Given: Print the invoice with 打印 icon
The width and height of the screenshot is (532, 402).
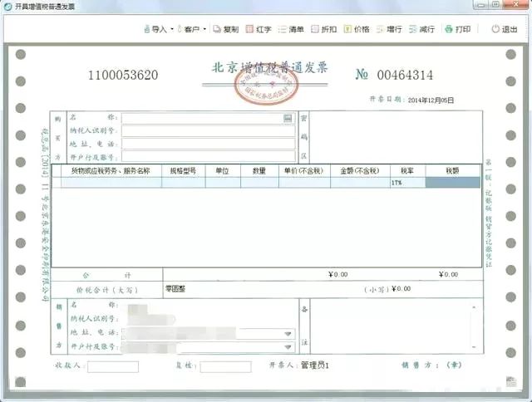Looking at the screenshot, I should point(449,29).
